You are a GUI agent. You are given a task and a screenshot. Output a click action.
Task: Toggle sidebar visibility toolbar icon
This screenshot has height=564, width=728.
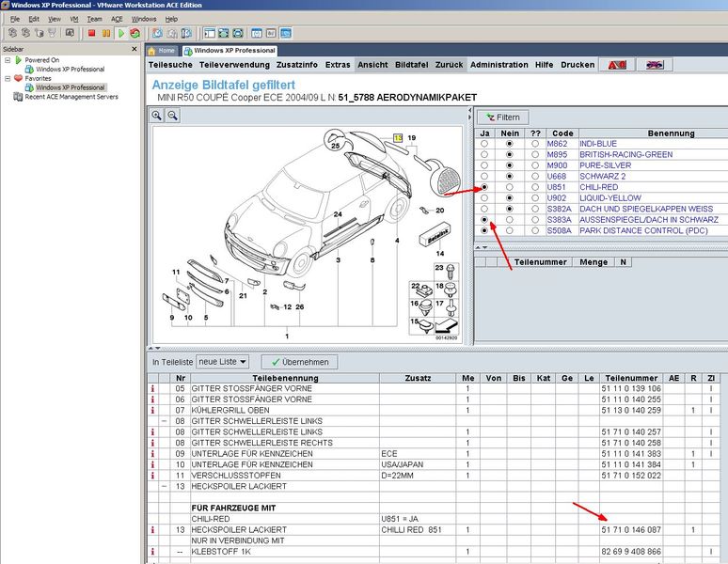[x=210, y=33]
